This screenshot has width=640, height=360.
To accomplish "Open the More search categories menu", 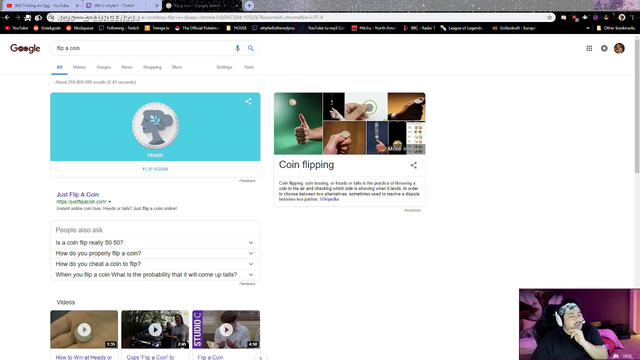I will coord(177,67).
